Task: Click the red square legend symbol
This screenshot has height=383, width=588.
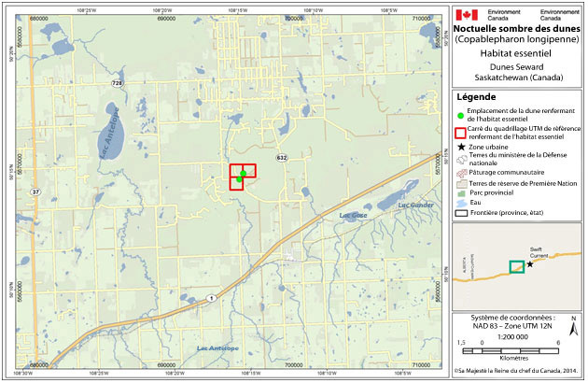Action: [461, 132]
